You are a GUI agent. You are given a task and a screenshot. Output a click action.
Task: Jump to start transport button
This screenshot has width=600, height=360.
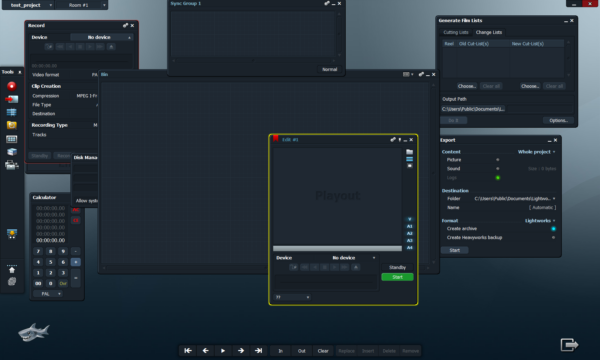(188, 350)
